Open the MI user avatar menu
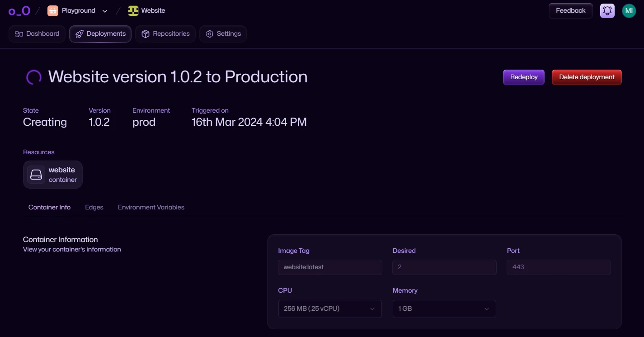 (629, 11)
